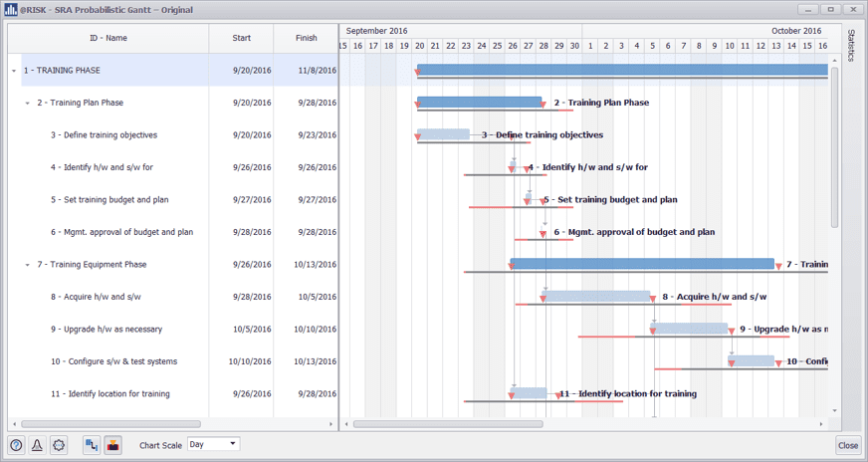
Task: Click the Gantt chart horizontal scrollbar thumb
Action: pyautogui.click(x=448, y=424)
